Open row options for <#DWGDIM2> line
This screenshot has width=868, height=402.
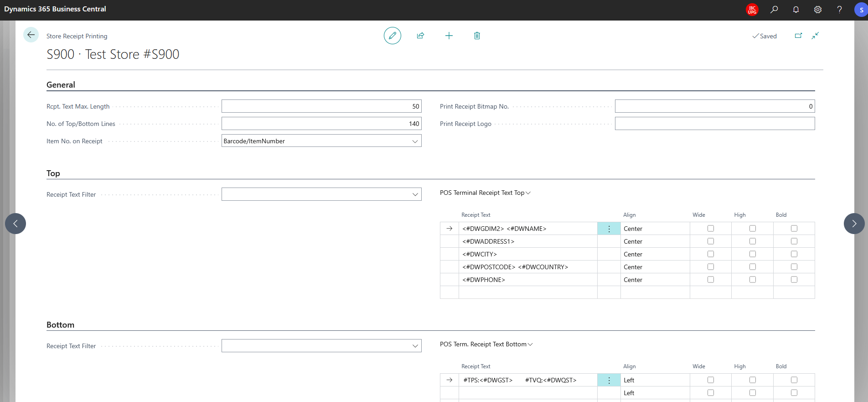click(x=609, y=229)
